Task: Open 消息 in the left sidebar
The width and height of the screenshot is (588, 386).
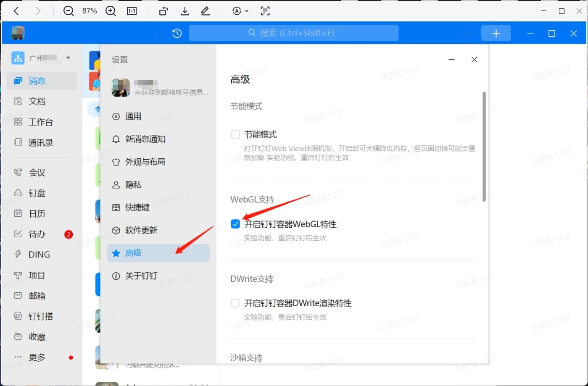Action: pos(42,81)
